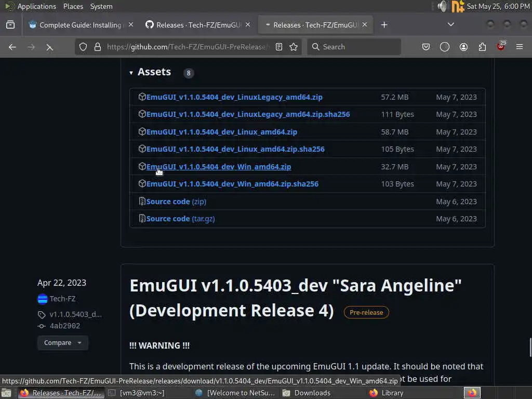Image resolution: width=532 pixels, height=399 pixels.
Task: Download EmuGUI_v1.1.0.5404_dev_Win_amd64.zip
Action: (219, 167)
